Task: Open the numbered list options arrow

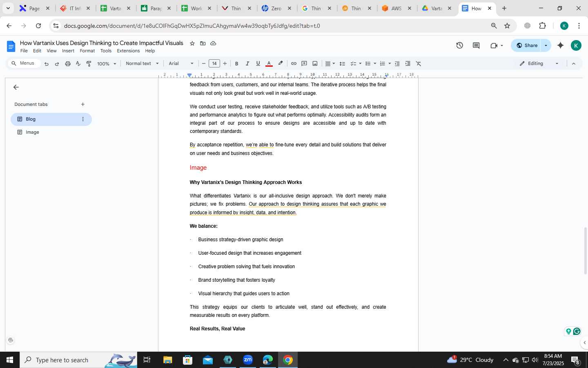Action: 390,64
